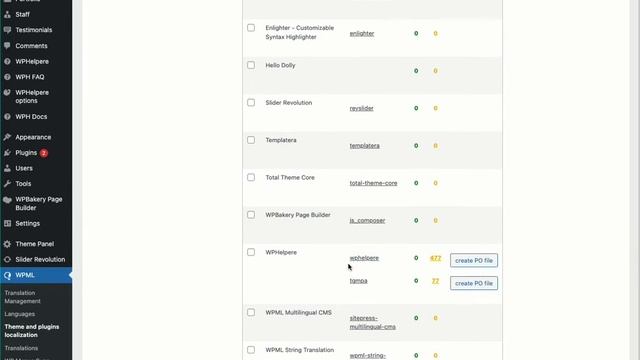Create PO file for wphelpere domain
The height and width of the screenshot is (360, 640).
(474, 260)
